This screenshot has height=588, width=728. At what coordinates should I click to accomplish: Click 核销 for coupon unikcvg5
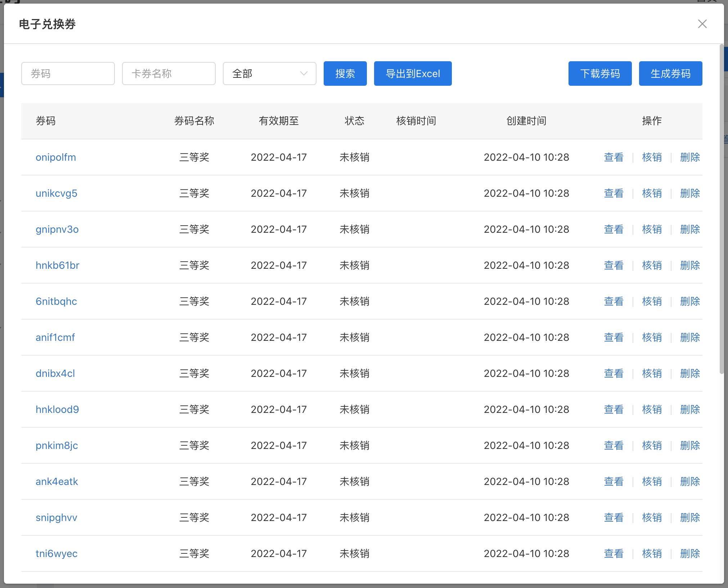(x=652, y=193)
